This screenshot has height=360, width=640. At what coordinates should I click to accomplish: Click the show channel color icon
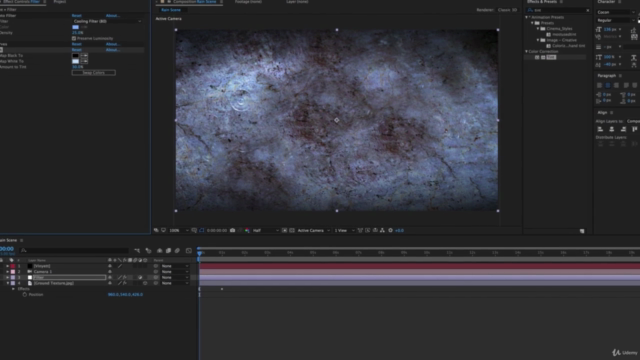coord(247,231)
